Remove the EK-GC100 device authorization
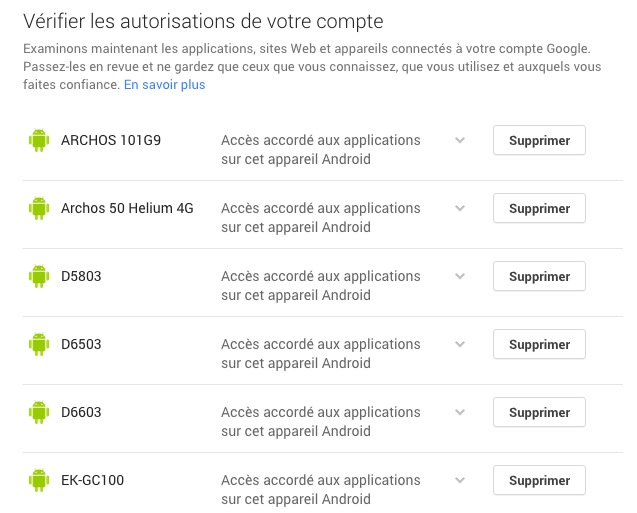Image resolution: width=637 pixels, height=513 pixels. click(x=539, y=480)
